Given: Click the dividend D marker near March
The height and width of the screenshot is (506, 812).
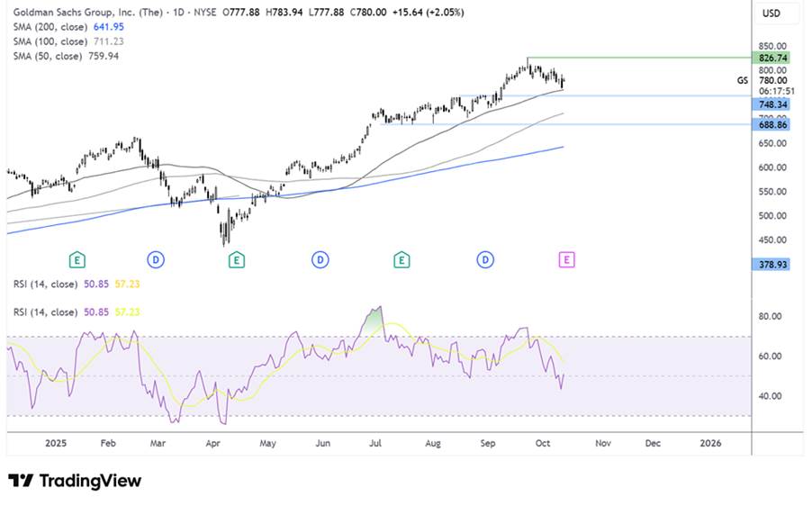Looking at the screenshot, I should coord(156,259).
